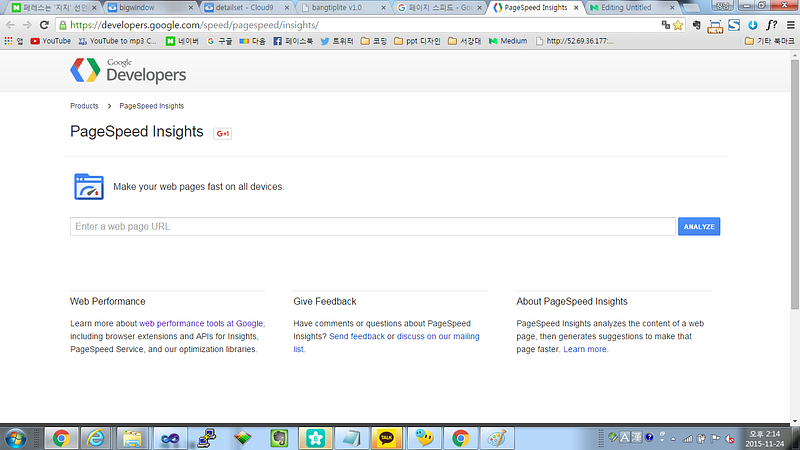Image resolution: width=800 pixels, height=450 pixels.
Task: Open the 페이스북 bookmark
Action: pyautogui.click(x=293, y=41)
